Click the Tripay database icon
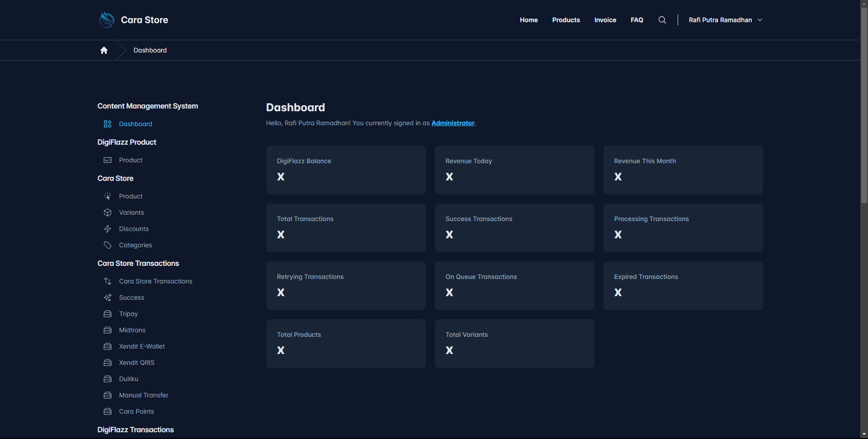Viewport: 868px width, 439px height. (x=108, y=314)
